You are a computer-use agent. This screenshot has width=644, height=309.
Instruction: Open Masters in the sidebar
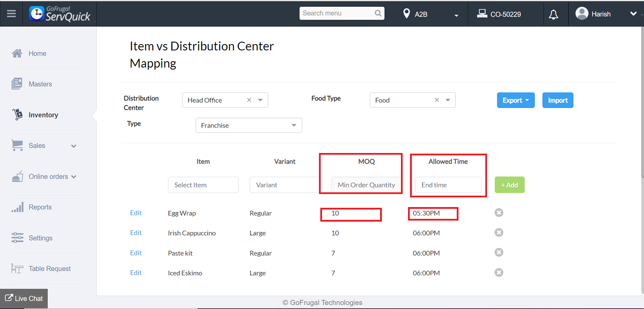[x=40, y=84]
